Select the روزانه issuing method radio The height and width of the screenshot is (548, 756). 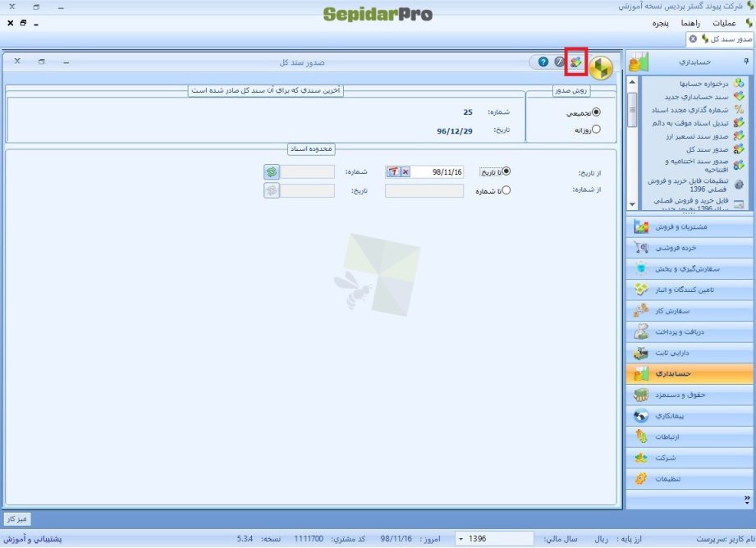click(597, 129)
